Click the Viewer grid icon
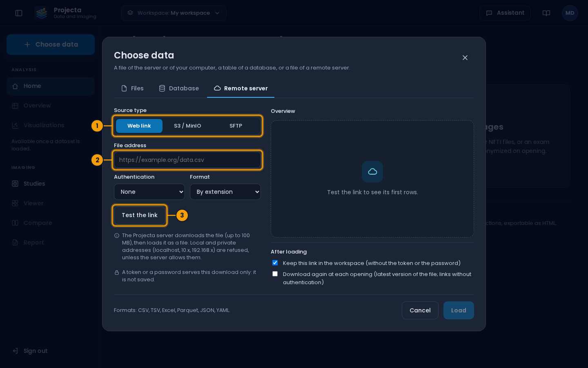This screenshot has width=588, height=368. (15, 203)
